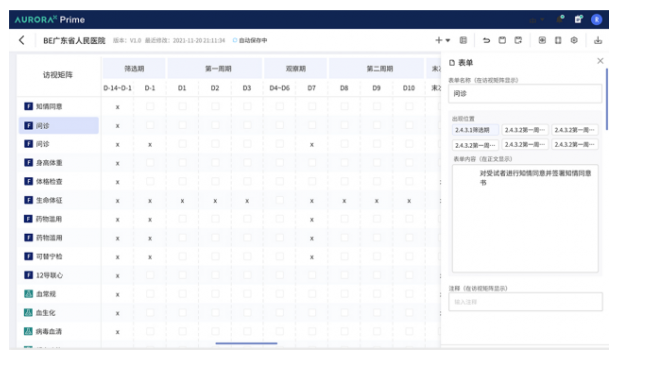Click the 注释 input field
The height and width of the screenshot is (370, 662).
pyautogui.click(x=525, y=302)
